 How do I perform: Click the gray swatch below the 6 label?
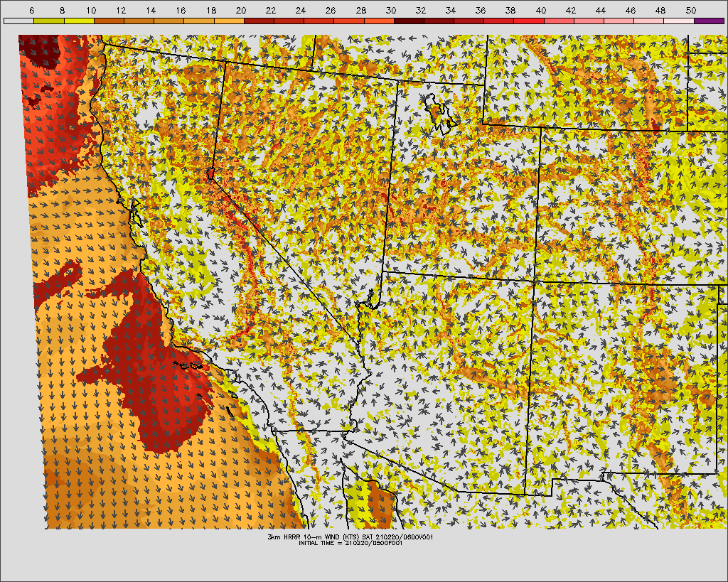[x=18, y=21]
